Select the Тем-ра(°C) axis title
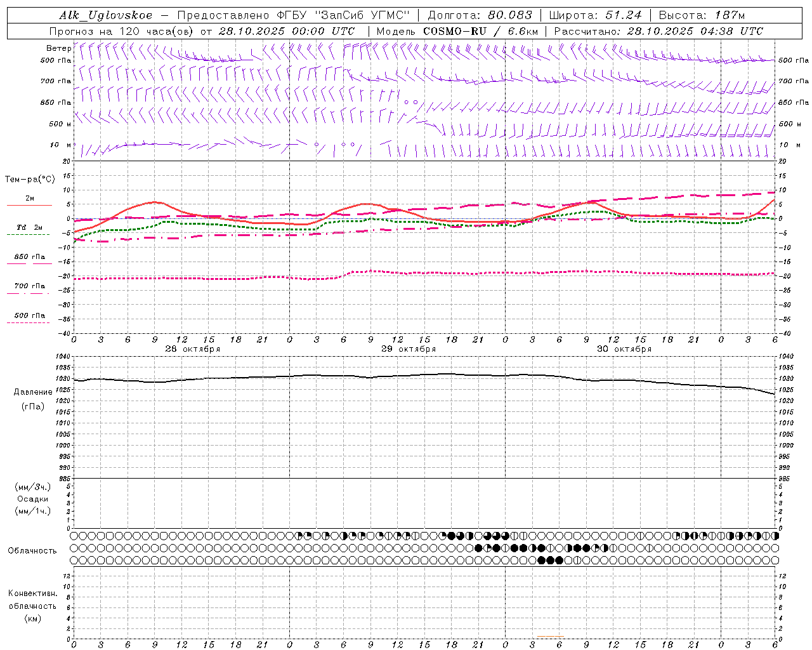The image size is (812, 650). [30, 180]
